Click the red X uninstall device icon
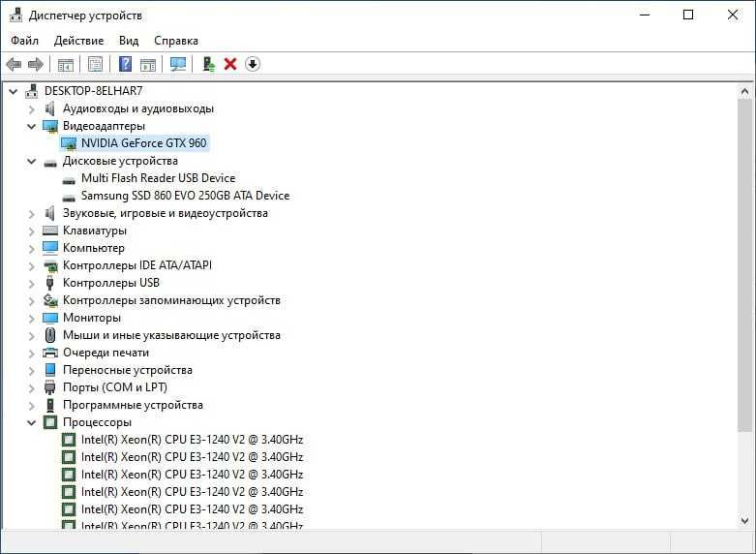The height and width of the screenshot is (554, 756). pos(230,64)
